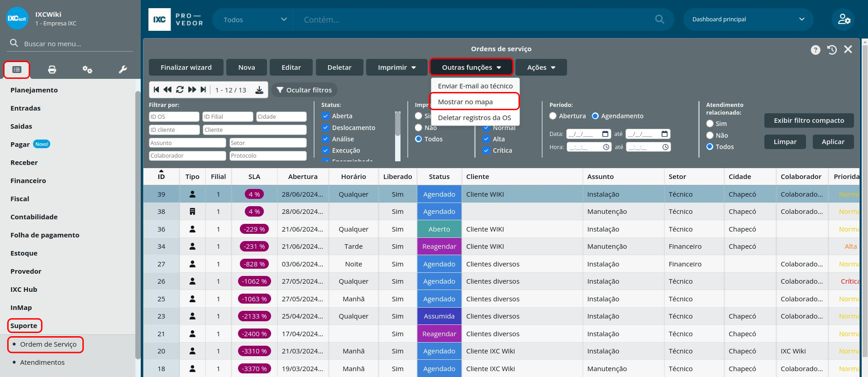Select Sim for Atendimento relacionado

(710, 124)
